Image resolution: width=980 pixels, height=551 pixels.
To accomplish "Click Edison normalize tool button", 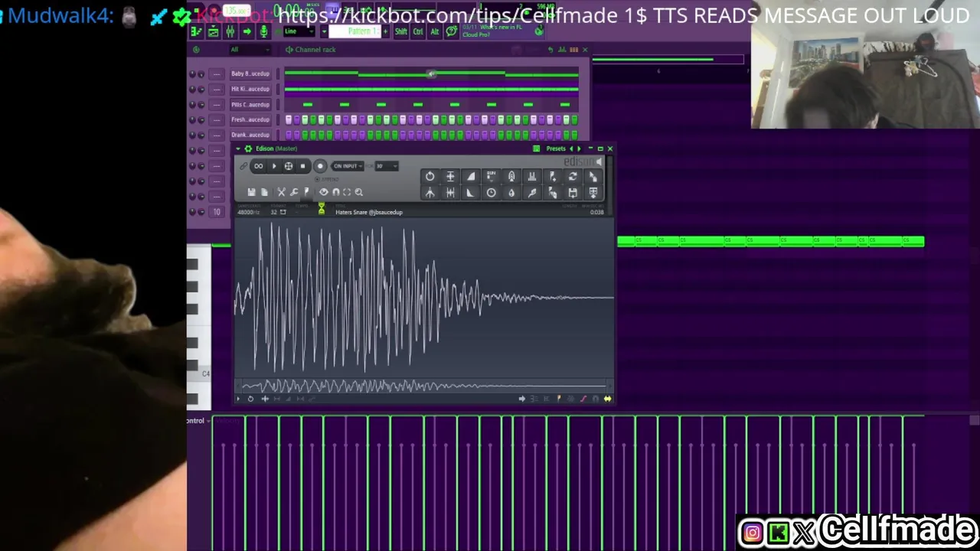I will pyautogui.click(x=450, y=177).
